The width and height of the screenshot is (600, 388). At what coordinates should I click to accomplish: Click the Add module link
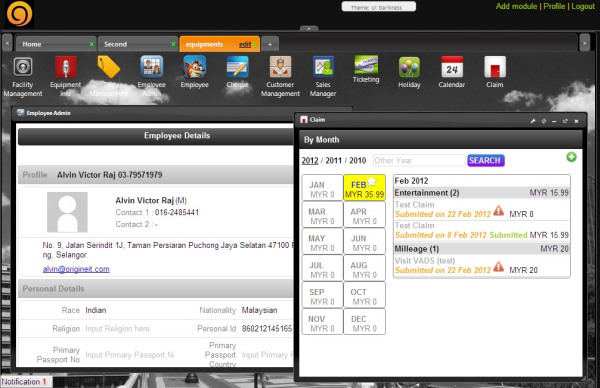point(516,6)
